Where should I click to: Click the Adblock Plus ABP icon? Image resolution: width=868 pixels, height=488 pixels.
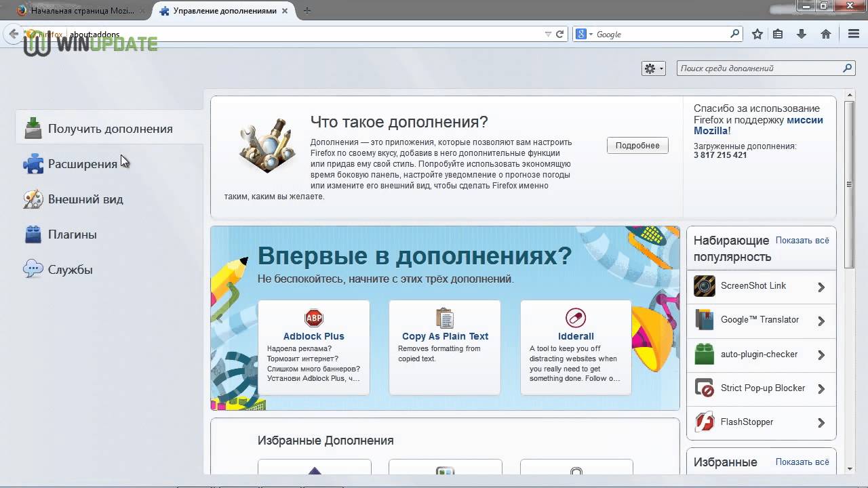click(x=314, y=318)
